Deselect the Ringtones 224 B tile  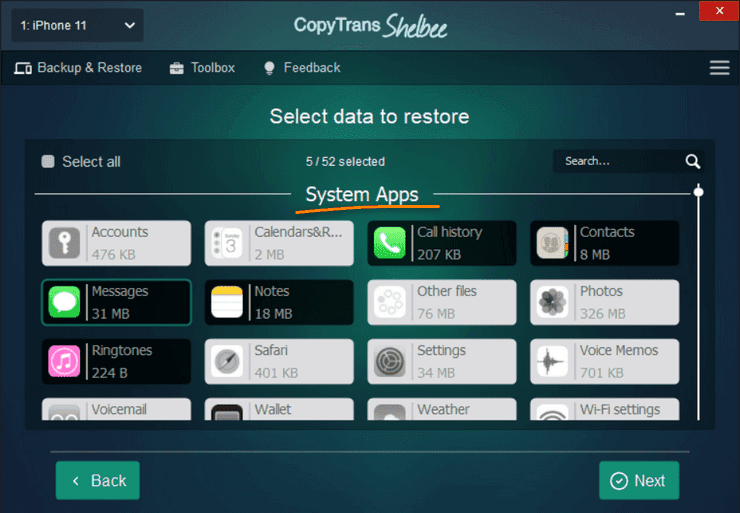click(x=116, y=362)
